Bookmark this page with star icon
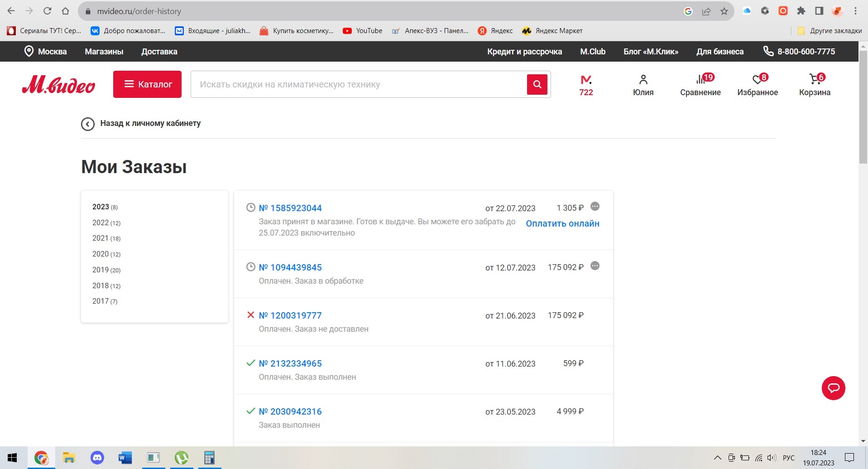The image size is (868, 469). (724, 11)
